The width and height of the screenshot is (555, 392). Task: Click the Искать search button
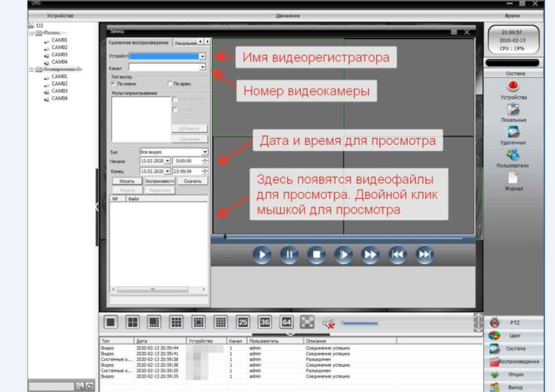tap(127, 181)
